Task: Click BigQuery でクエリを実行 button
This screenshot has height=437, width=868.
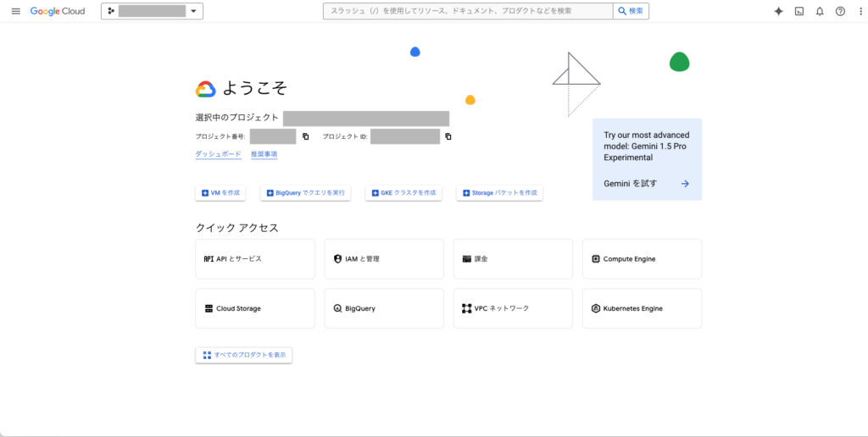Action: 305,193
